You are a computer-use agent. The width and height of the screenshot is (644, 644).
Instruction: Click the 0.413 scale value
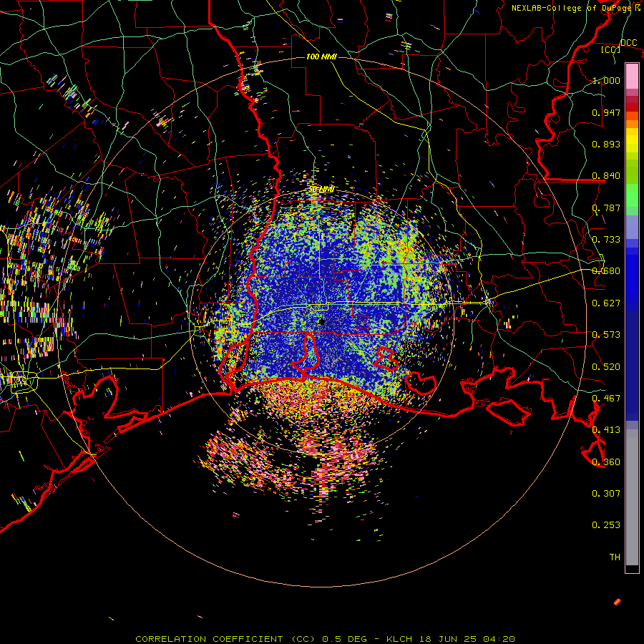[606, 430]
